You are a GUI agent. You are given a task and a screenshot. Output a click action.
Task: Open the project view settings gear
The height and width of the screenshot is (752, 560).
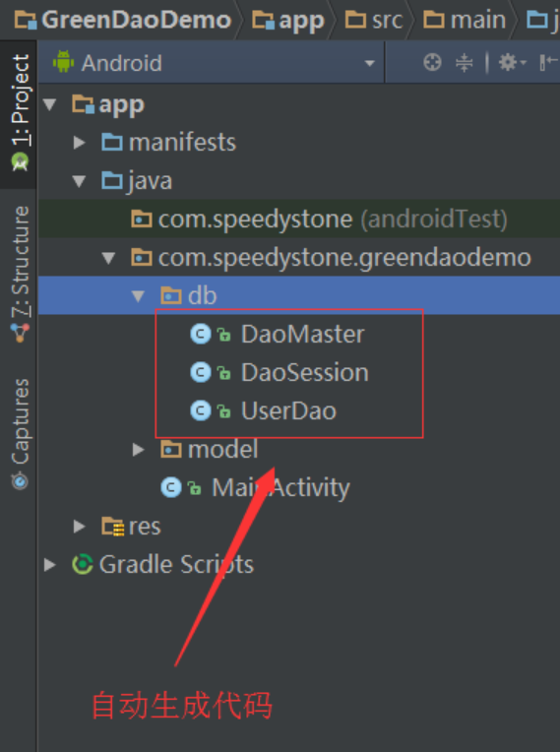(512, 62)
